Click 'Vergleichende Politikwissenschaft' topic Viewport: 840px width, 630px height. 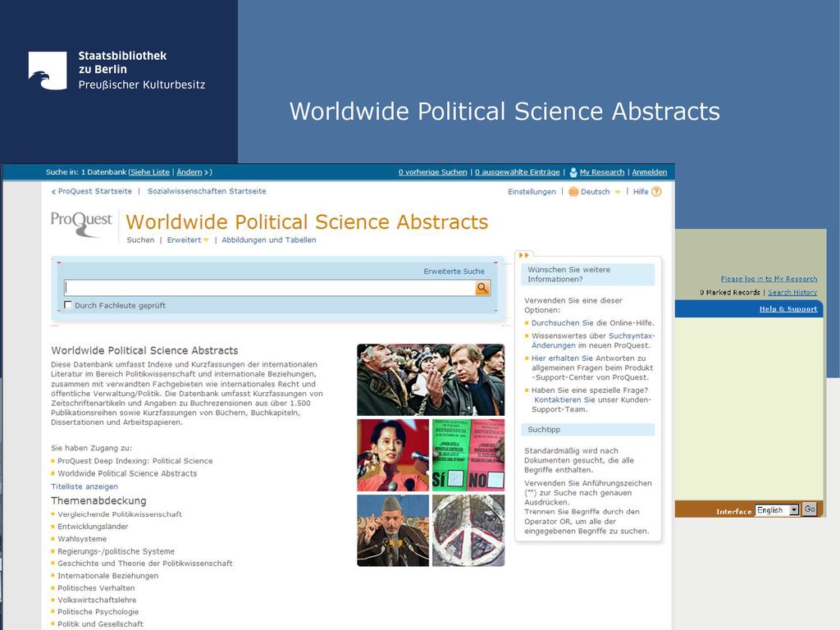[x=120, y=514]
